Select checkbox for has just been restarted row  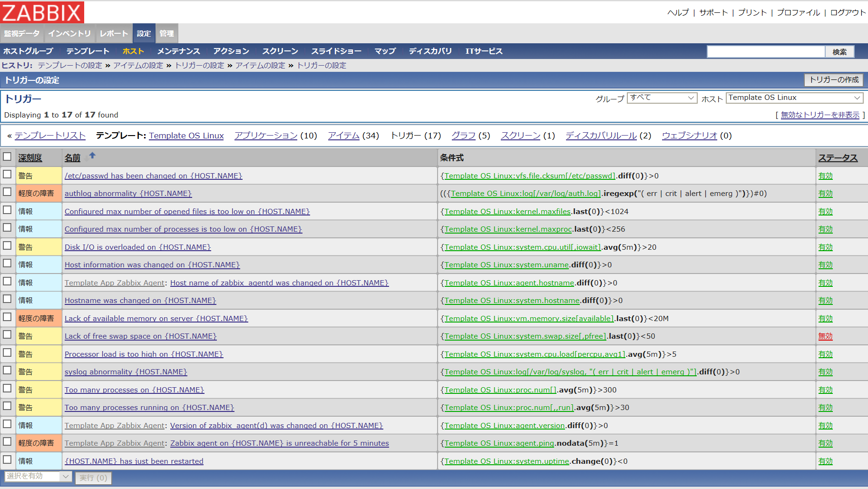(x=7, y=460)
